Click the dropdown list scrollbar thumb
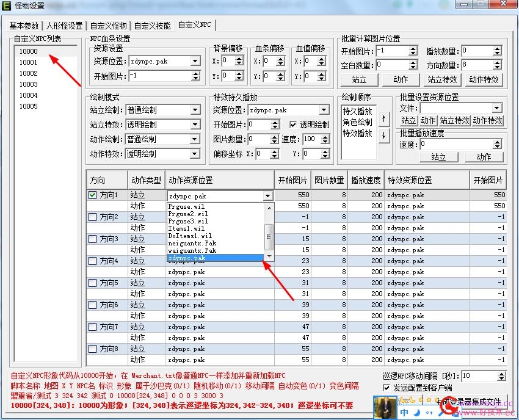This screenshot has width=519, height=420. click(x=269, y=237)
